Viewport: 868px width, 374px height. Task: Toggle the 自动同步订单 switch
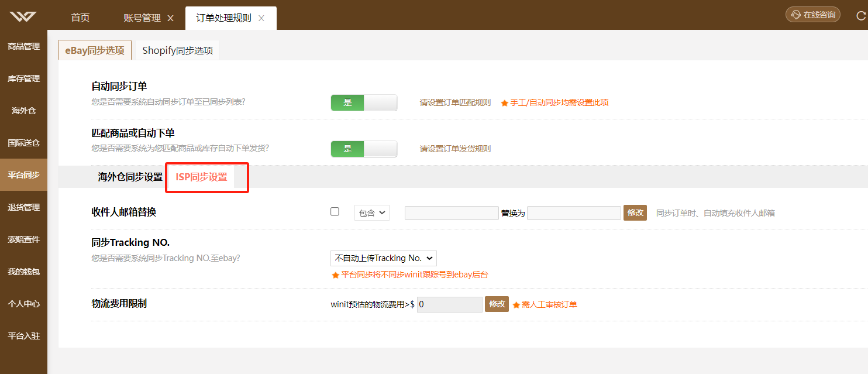364,102
